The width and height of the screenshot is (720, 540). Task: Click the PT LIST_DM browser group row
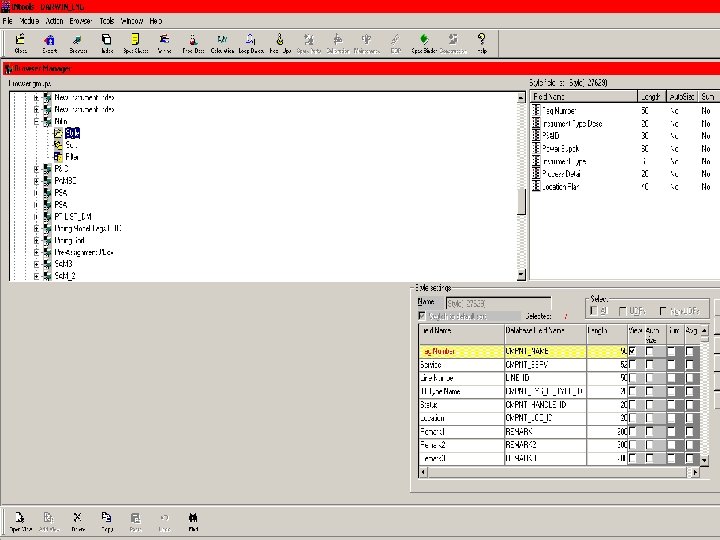pos(73,217)
